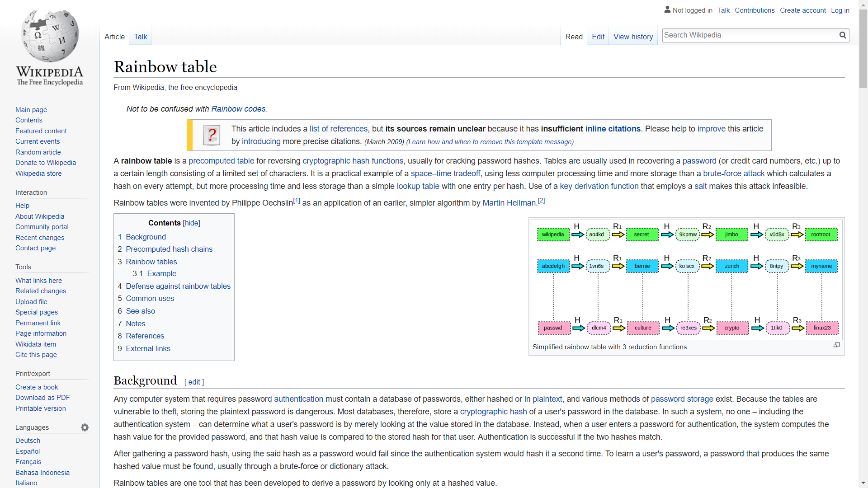
Task: Hide the Contents table
Action: click(191, 223)
